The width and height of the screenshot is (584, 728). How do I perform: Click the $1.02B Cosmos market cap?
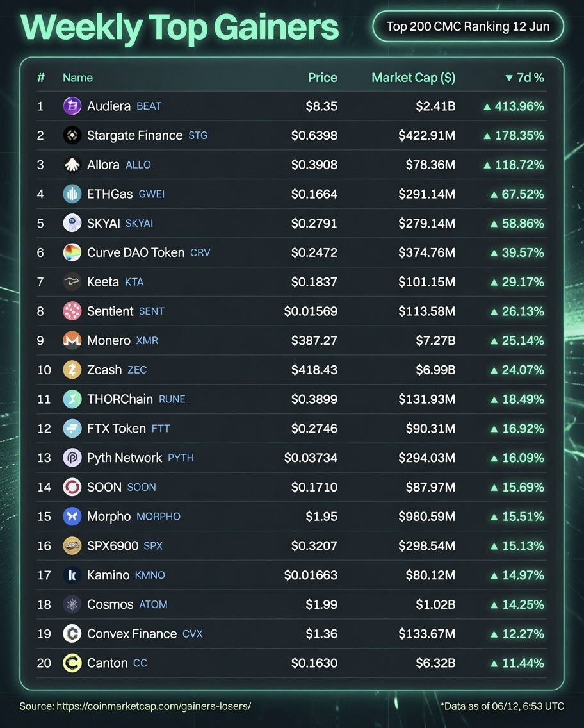(x=435, y=604)
